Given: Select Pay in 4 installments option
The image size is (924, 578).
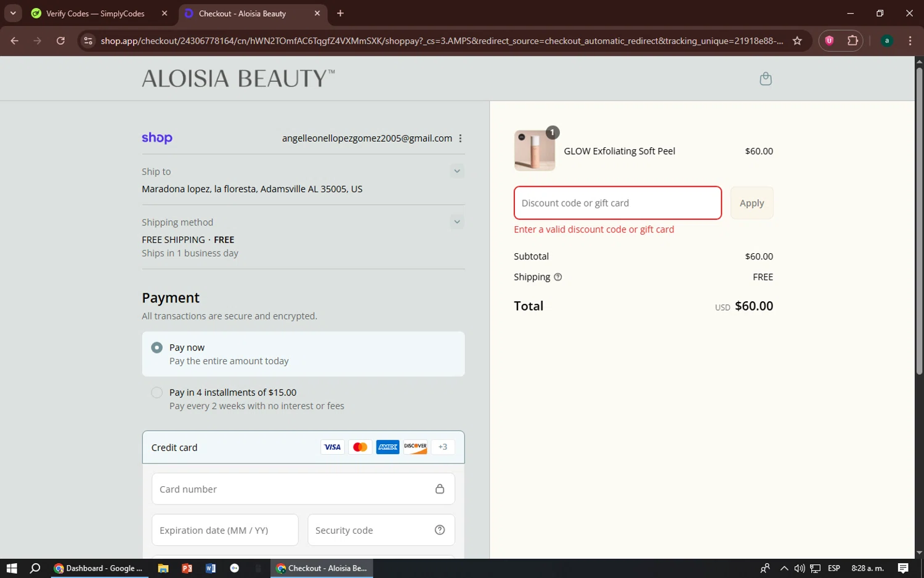Looking at the screenshot, I should coord(303,399).
